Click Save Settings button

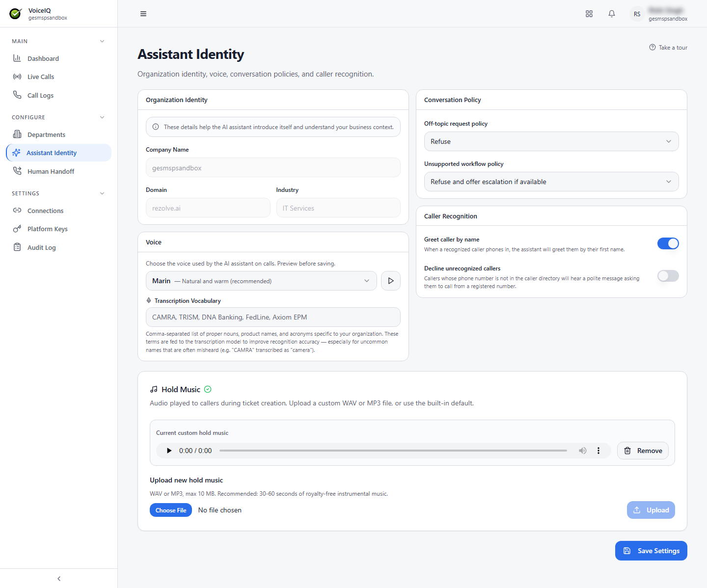tap(651, 551)
